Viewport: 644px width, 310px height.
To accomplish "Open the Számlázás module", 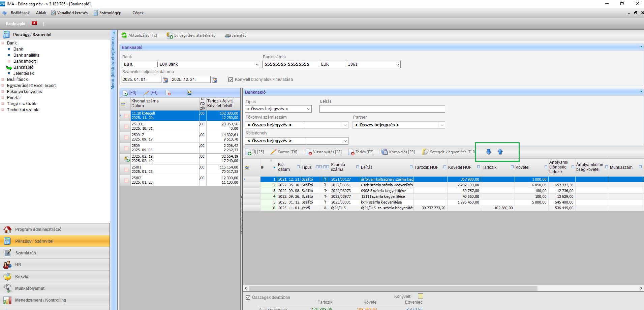I will 25,253.
